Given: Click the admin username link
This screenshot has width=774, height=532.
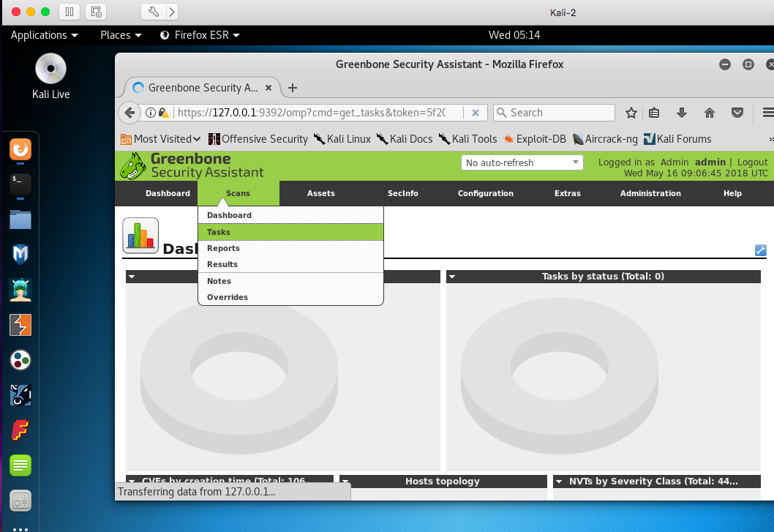Looking at the screenshot, I should [x=710, y=162].
